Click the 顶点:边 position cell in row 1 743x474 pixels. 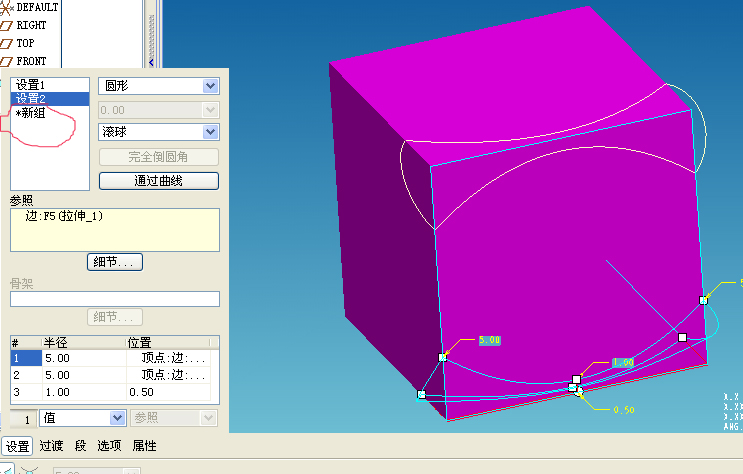click(x=168, y=358)
